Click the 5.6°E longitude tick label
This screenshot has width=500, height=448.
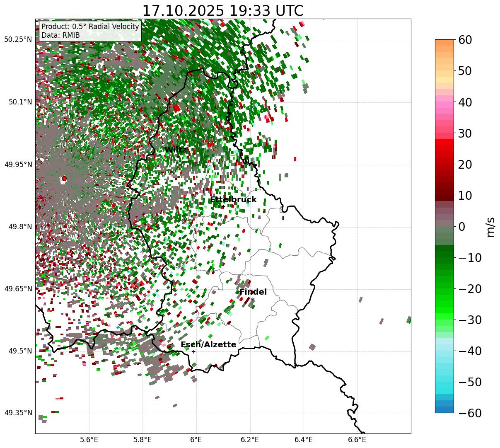(x=89, y=440)
